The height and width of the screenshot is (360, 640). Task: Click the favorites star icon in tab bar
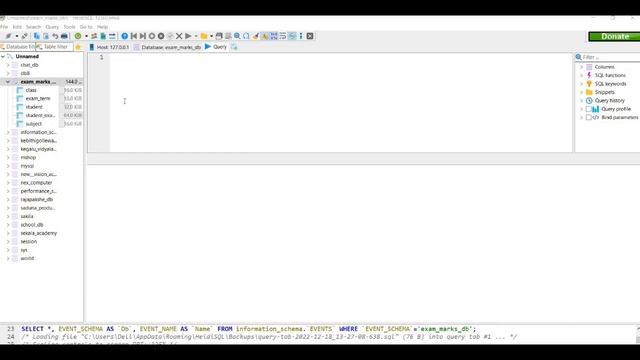click(x=78, y=47)
